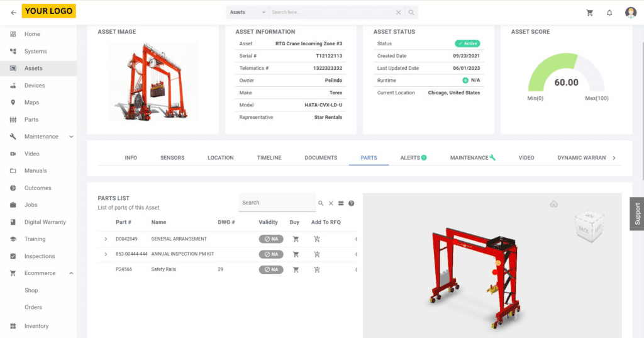Open the DOCUMENTS tab

pyautogui.click(x=321, y=158)
